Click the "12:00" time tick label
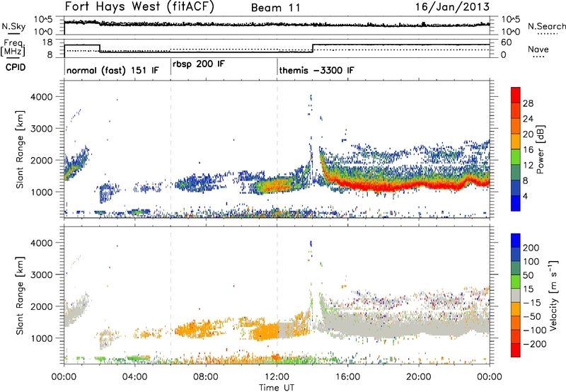The image size is (566, 392). click(277, 377)
